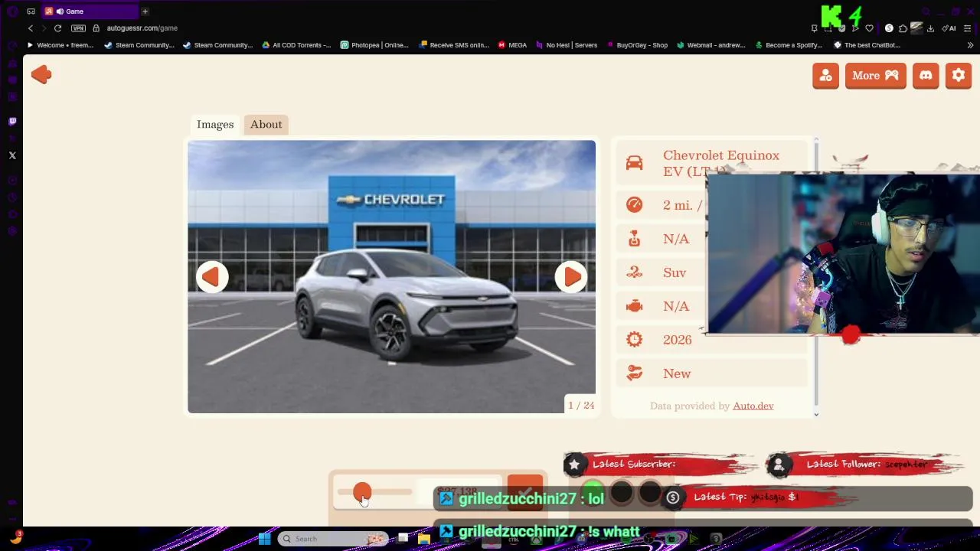Mute the Game tab's audio icon
Screen dimensions: 980x551
(x=60, y=11)
